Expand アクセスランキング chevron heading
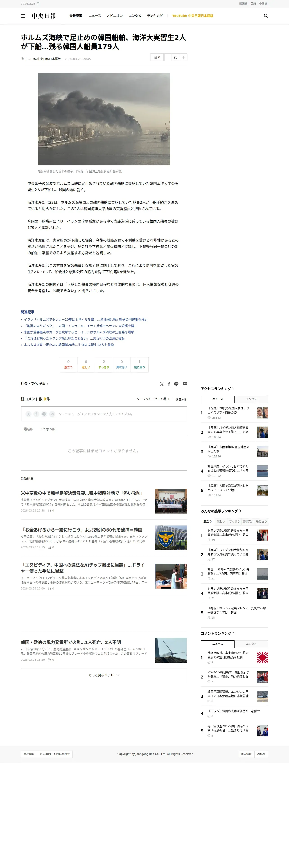289x868 pixels. pyautogui.click(x=218, y=389)
